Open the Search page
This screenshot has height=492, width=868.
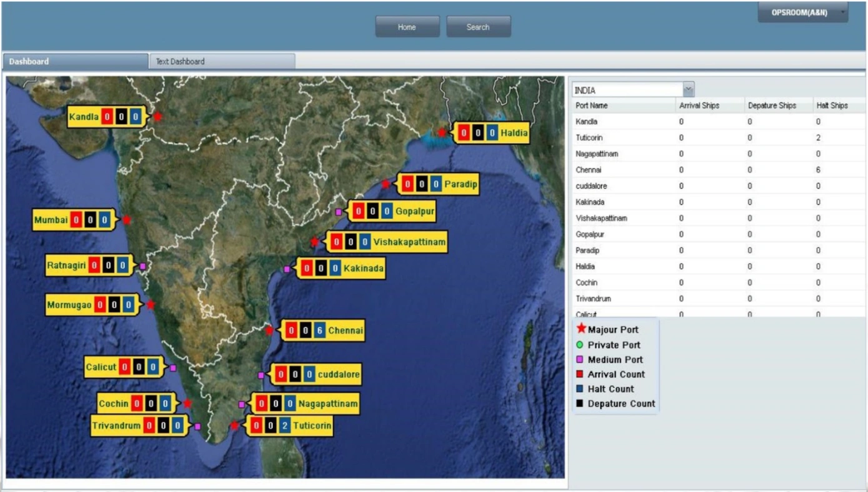click(478, 26)
